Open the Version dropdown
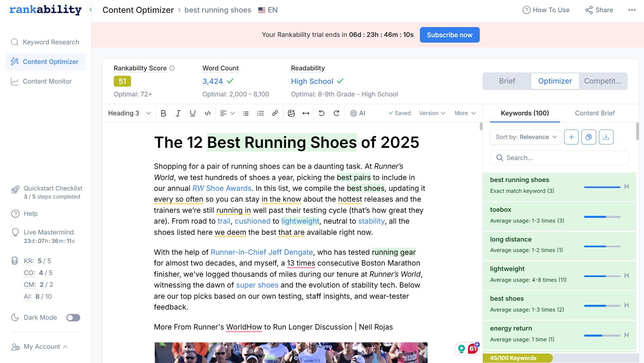Image resolution: width=644 pixels, height=363 pixels. tap(432, 113)
